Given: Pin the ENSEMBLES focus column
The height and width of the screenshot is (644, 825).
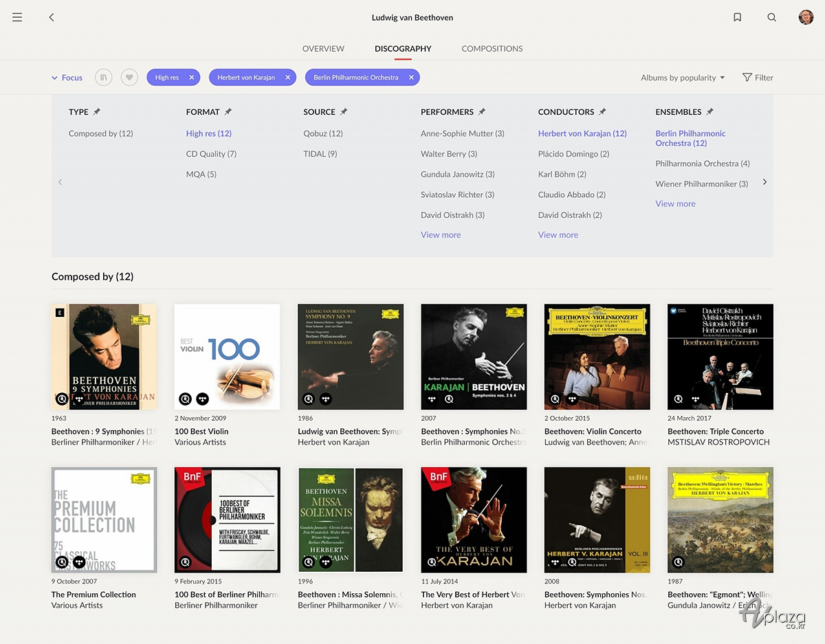Looking at the screenshot, I should tap(710, 111).
